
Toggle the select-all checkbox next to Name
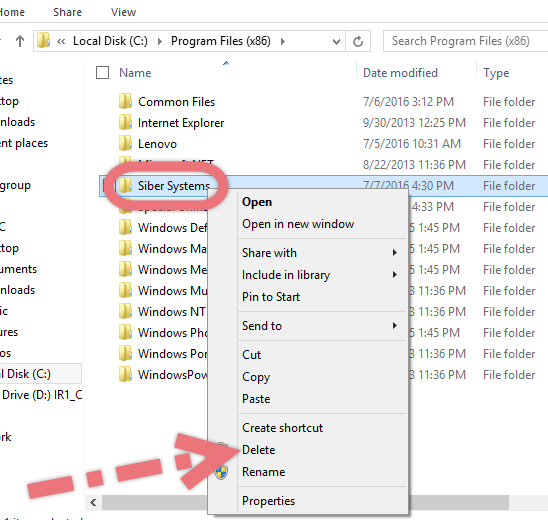[x=102, y=73]
